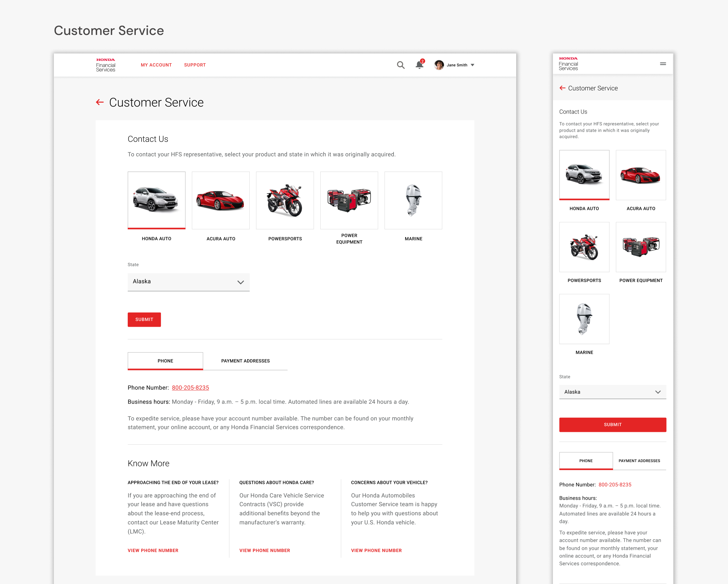
Task: Click desktop POWERSPORTS label text
Action: click(285, 239)
